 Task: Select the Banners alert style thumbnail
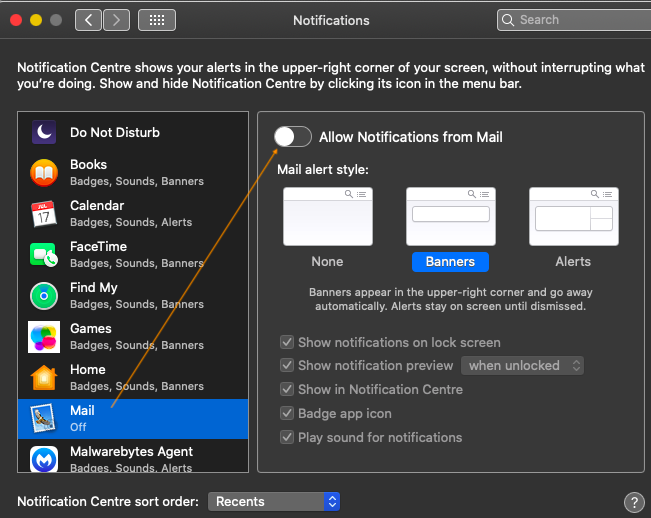[450, 216]
